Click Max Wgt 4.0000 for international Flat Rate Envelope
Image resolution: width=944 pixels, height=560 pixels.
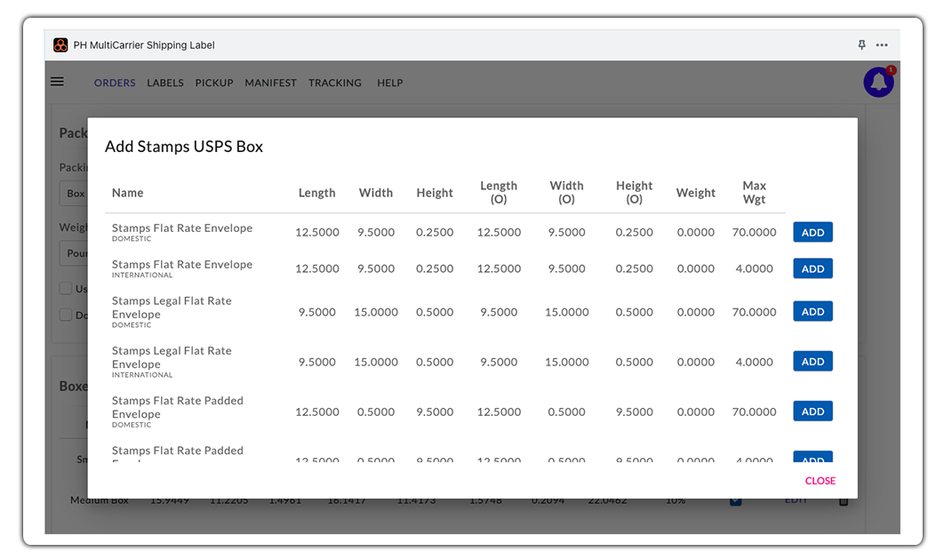pos(754,268)
